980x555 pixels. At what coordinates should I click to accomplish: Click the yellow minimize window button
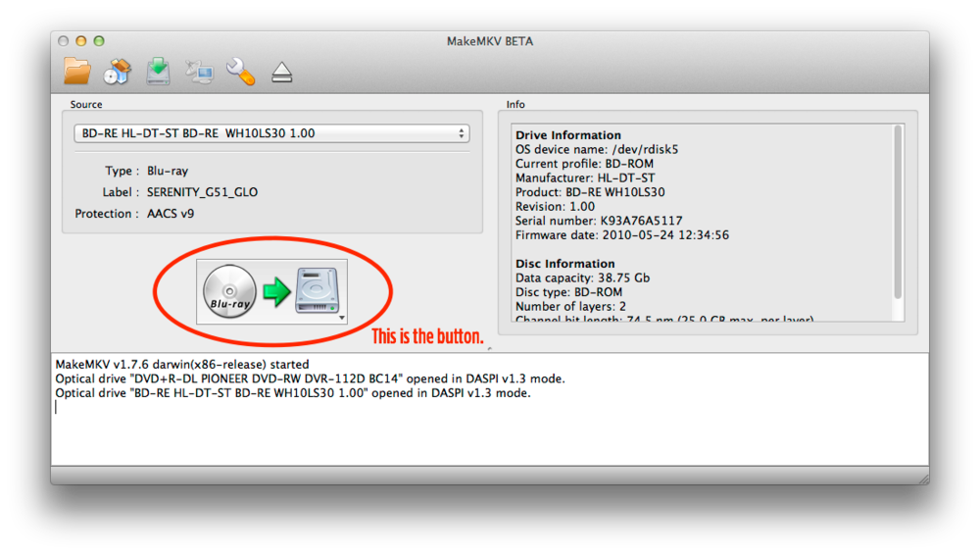pyautogui.click(x=80, y=40)
